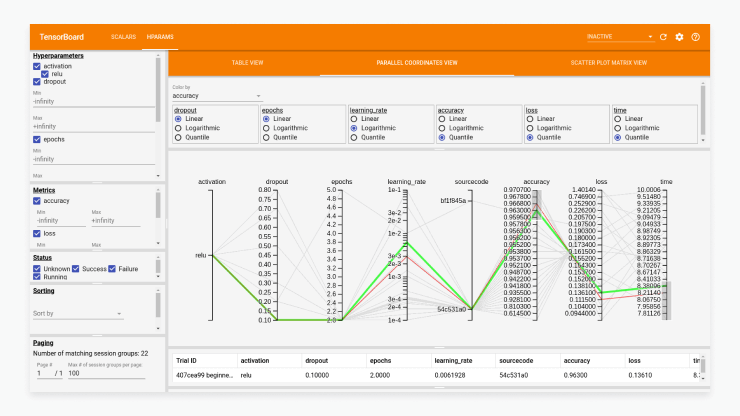Click the accuracy axis title in plot
The image size is (740, 416).
click(x=537, y=182)
